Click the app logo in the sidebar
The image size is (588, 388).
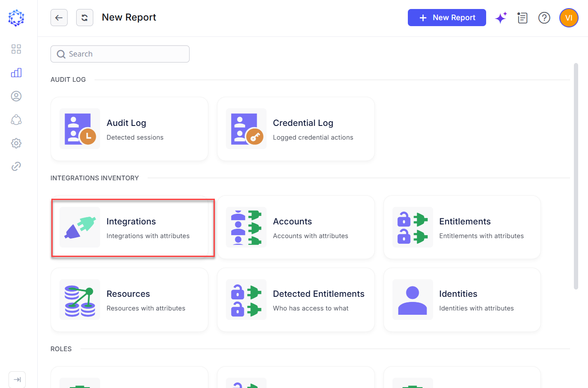tap(16, 18)
